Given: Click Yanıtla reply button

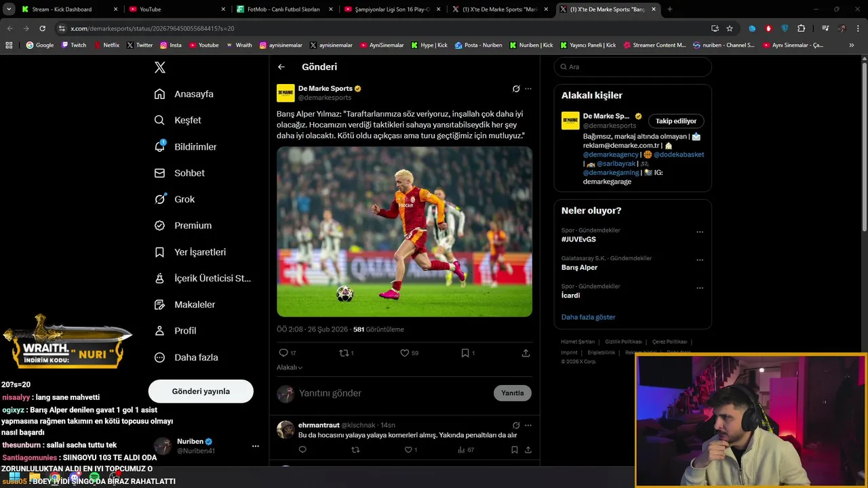Looking at the screenshot, I should tap(513, 393).
